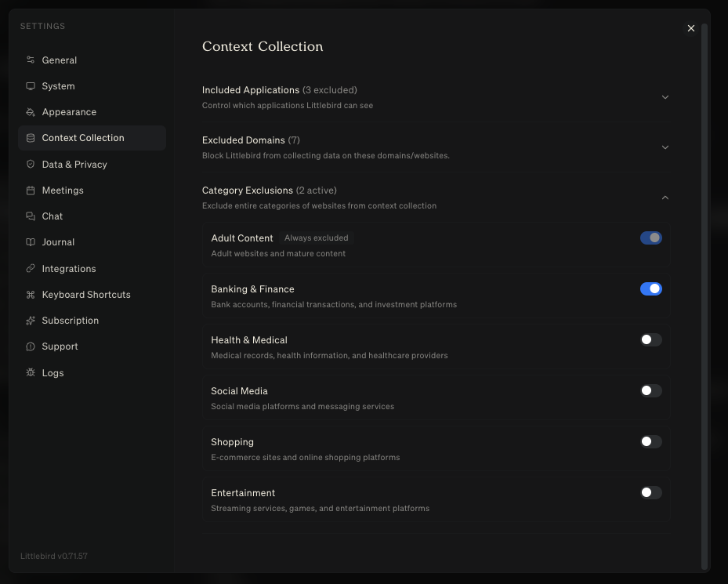
Task: Open the Logs settings page
Action: [x=53, y=373]
